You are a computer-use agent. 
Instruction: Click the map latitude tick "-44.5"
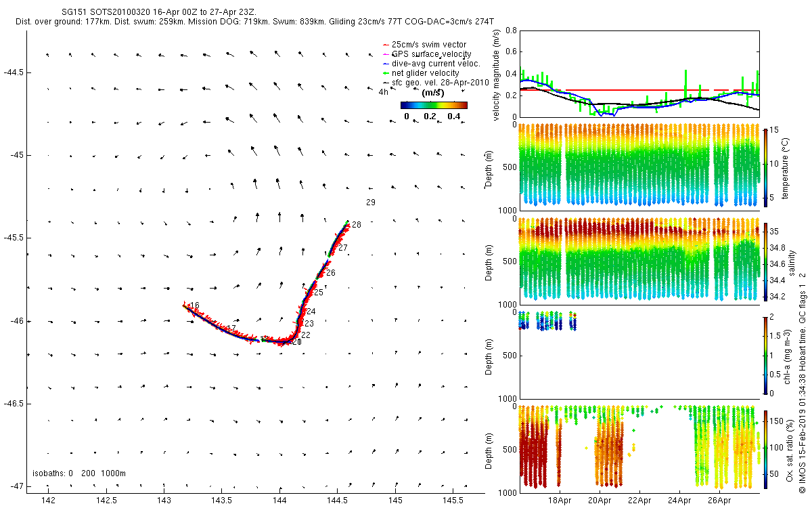pos(14,72)
